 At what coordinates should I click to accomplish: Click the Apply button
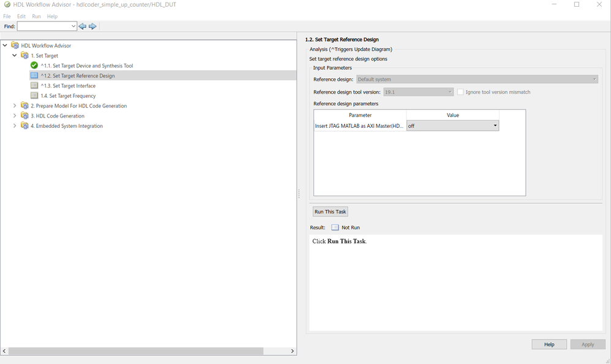[588, 344]
